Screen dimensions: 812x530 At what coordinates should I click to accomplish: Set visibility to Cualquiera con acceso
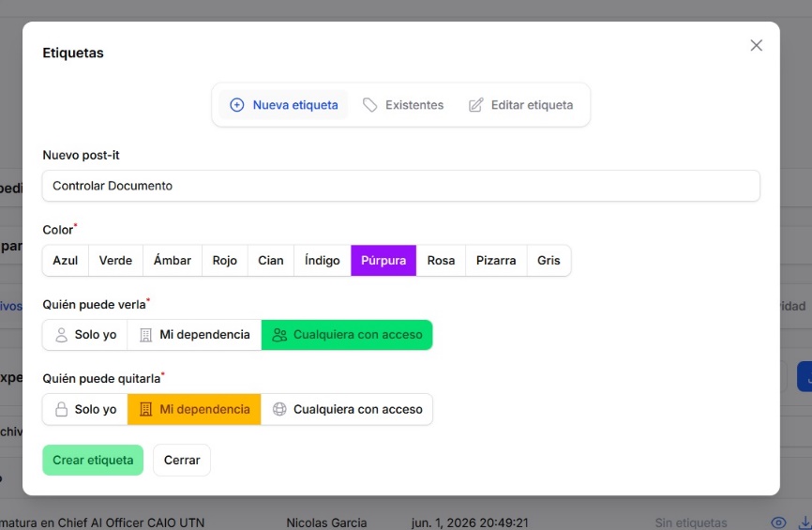tap(347, 335)
